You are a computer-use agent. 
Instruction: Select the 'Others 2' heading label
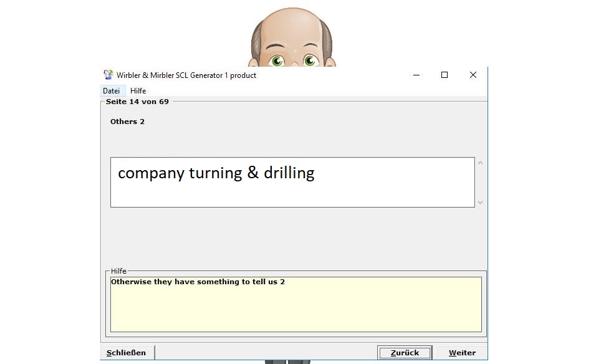tap(127, 122)
